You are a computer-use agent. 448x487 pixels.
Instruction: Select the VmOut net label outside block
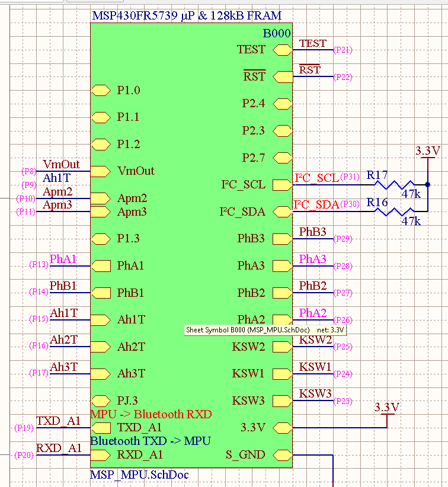(x=61, y=164)
